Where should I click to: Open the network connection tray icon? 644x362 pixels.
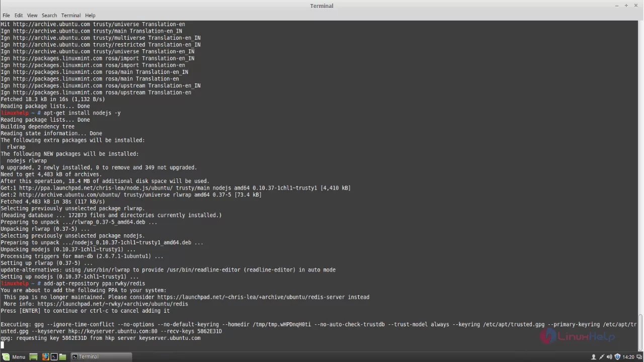pos(602,357)
